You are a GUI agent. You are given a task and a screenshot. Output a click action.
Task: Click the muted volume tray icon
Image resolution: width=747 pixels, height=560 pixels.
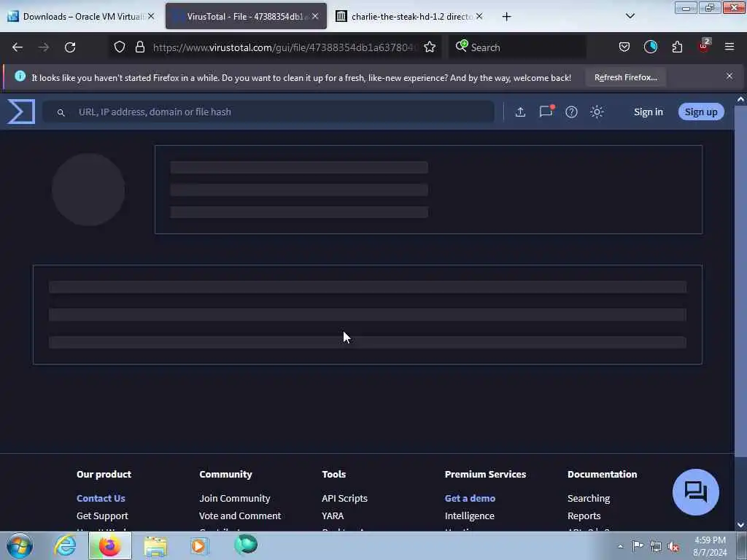[x=673, y=546]
